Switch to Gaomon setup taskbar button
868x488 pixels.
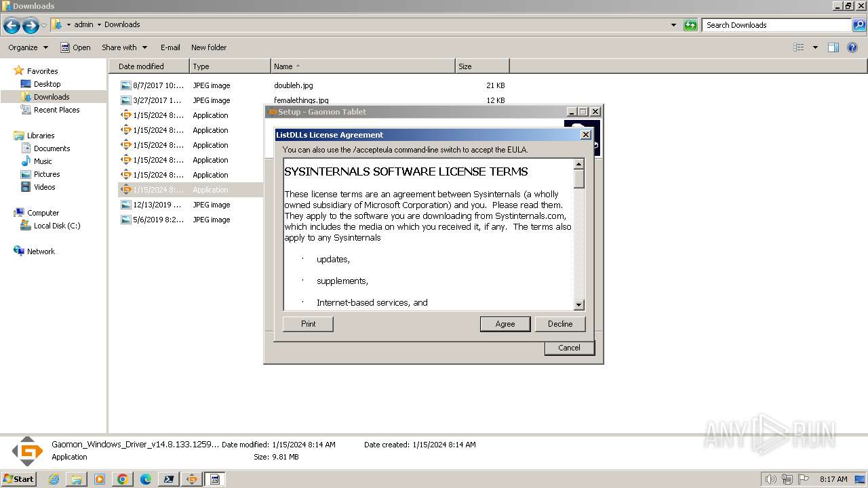coord(192,479)
